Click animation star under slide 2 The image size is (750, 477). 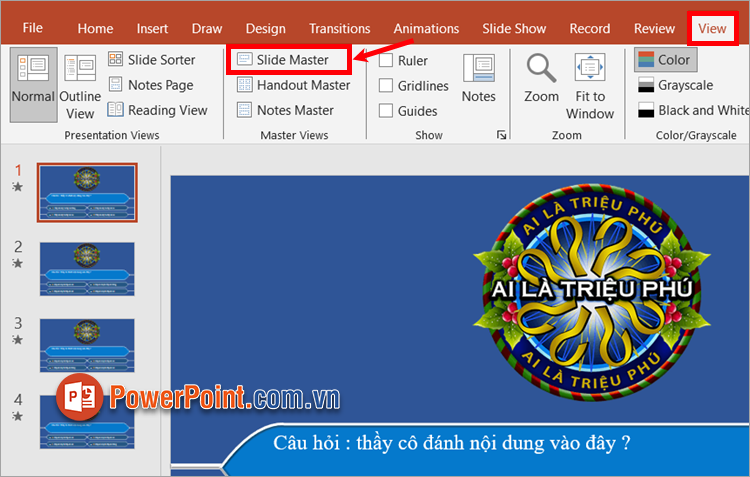pyautogui.click(x=18, y=263)
